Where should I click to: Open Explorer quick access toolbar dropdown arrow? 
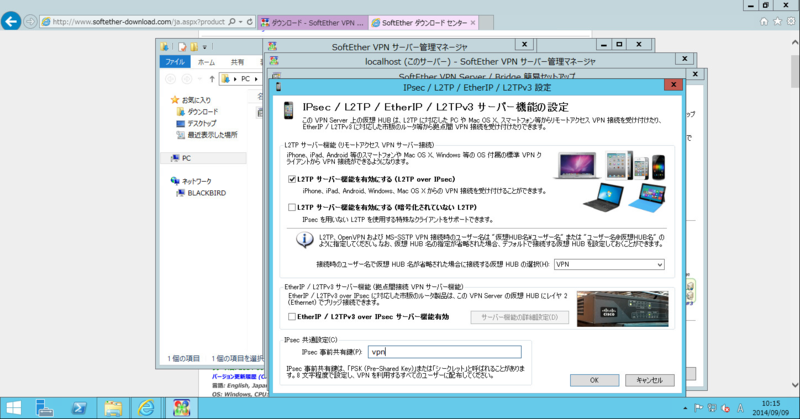205,47
